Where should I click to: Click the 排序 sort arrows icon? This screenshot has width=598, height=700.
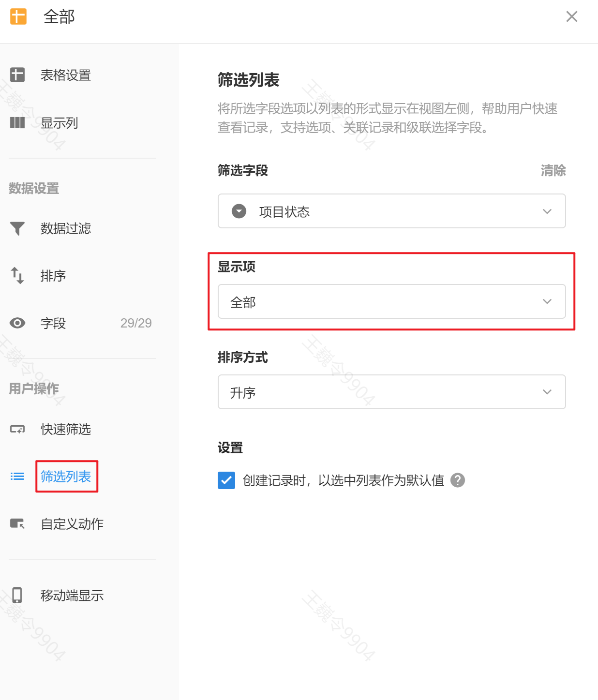tap(17, 276)
